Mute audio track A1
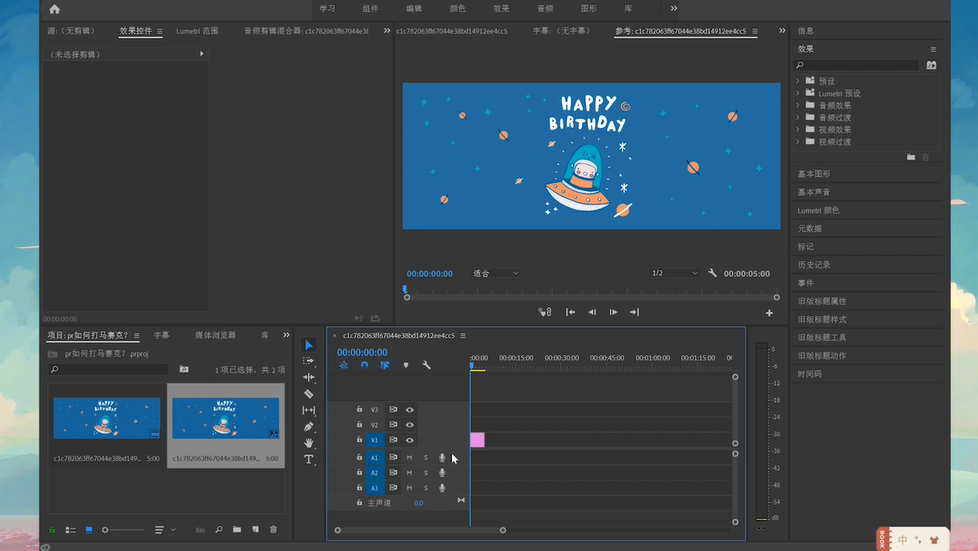 pyautogui.click(x=409, y=457)
